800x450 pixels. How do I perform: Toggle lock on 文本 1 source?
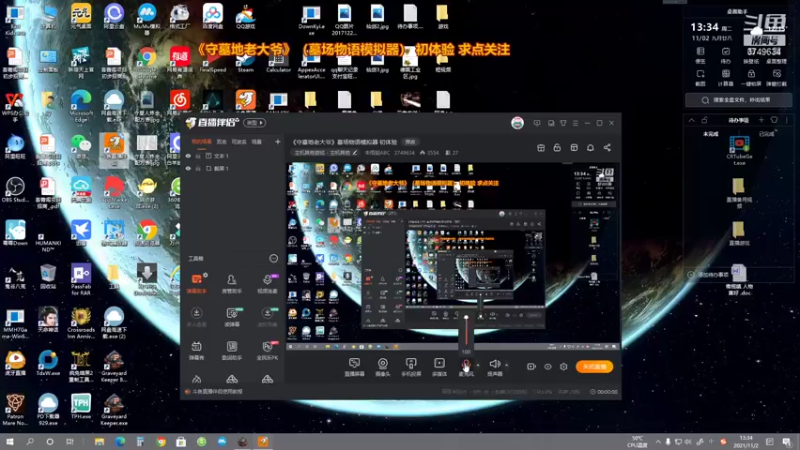pos(198,156)
